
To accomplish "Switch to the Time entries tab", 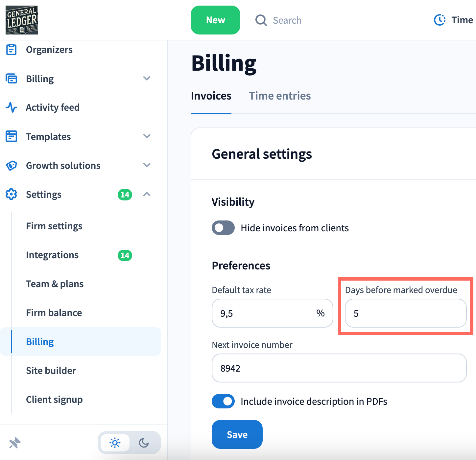I will (279, 96).
